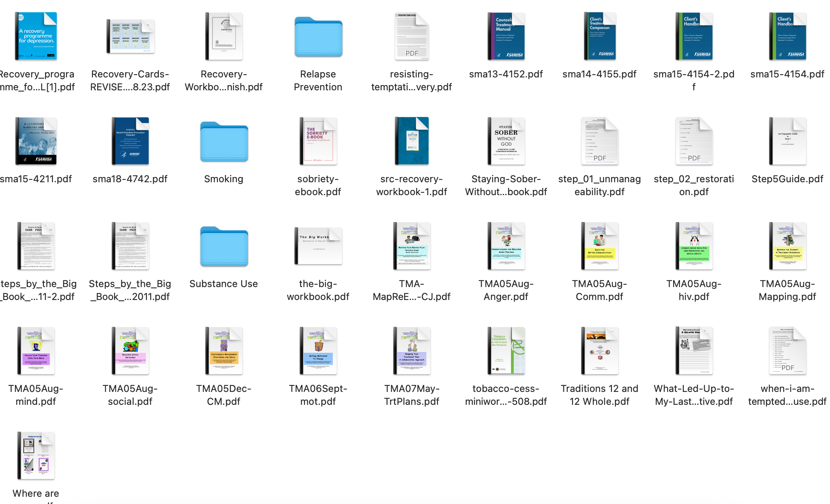Click the Recovery-Cards-REVISE PDF thumbnail
The width and height of the screenshot is (830, 504).
click(130, 37)
